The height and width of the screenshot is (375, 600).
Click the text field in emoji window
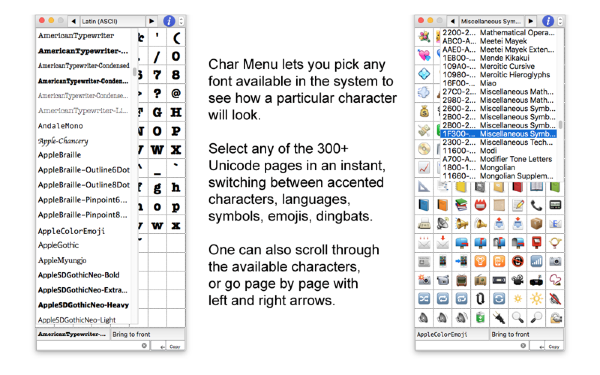pyautogui.click(x=472, y=346)
